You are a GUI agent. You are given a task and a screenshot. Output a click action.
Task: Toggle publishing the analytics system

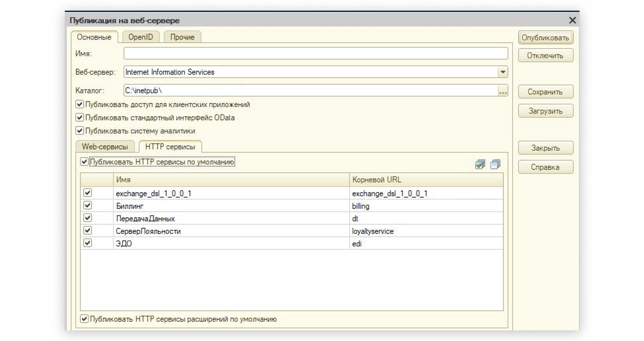coord(79,131)
